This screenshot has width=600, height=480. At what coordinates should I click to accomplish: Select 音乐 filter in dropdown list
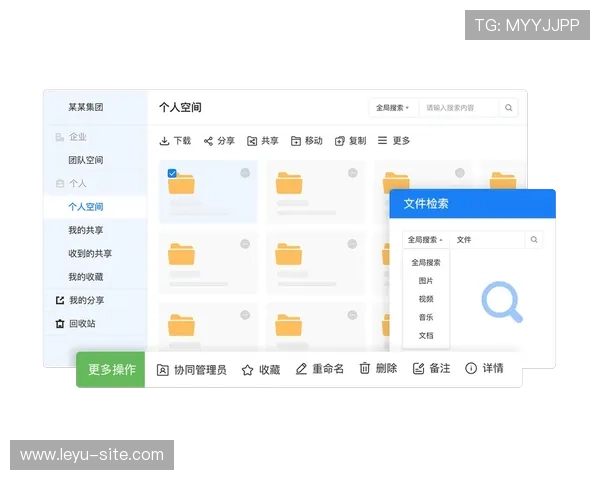[x=426, y=317]
